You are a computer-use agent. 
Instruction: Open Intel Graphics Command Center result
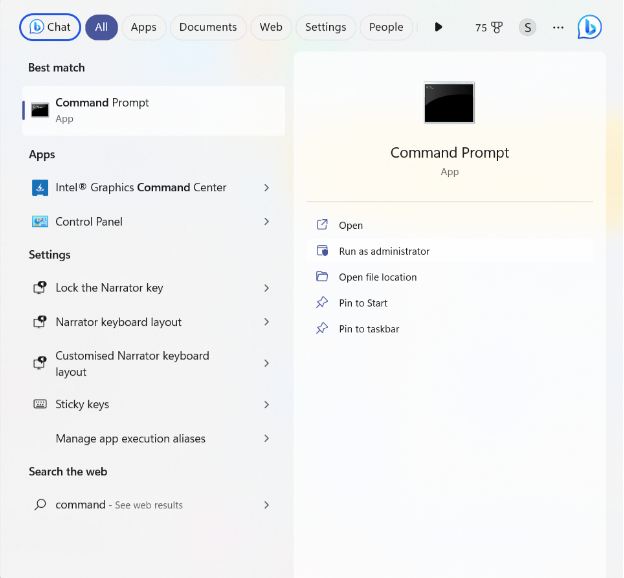click(x=154, y=187)
